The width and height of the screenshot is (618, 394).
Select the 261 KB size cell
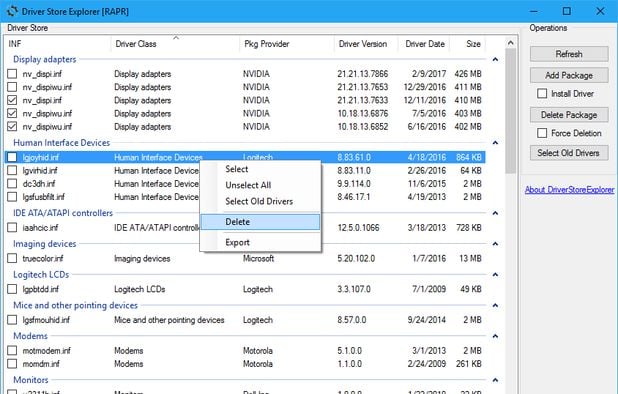pos(469,364)
